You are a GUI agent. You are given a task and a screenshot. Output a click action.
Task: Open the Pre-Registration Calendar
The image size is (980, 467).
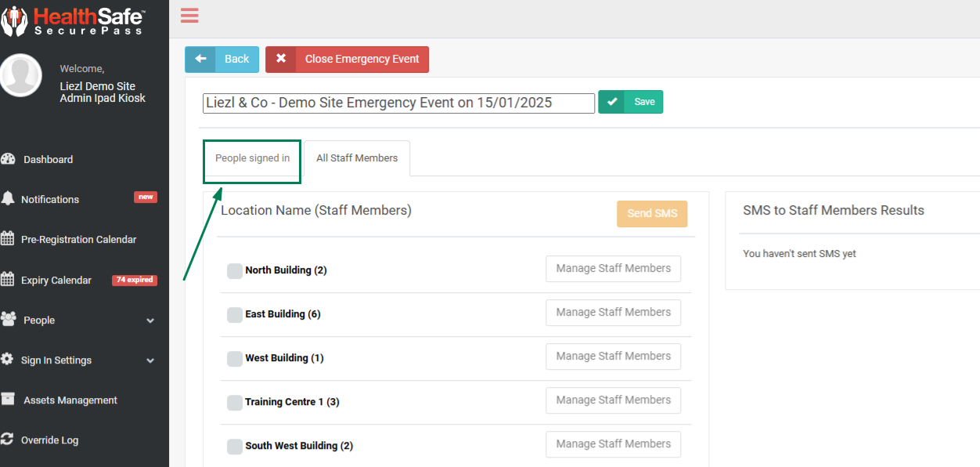click(x=78, y=240)
